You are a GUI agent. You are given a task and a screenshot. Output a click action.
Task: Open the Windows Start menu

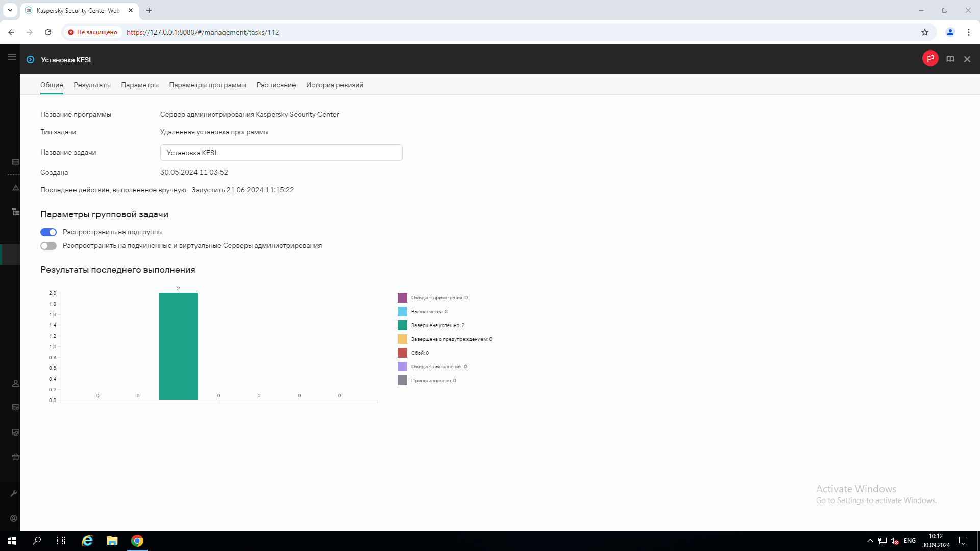12,541
